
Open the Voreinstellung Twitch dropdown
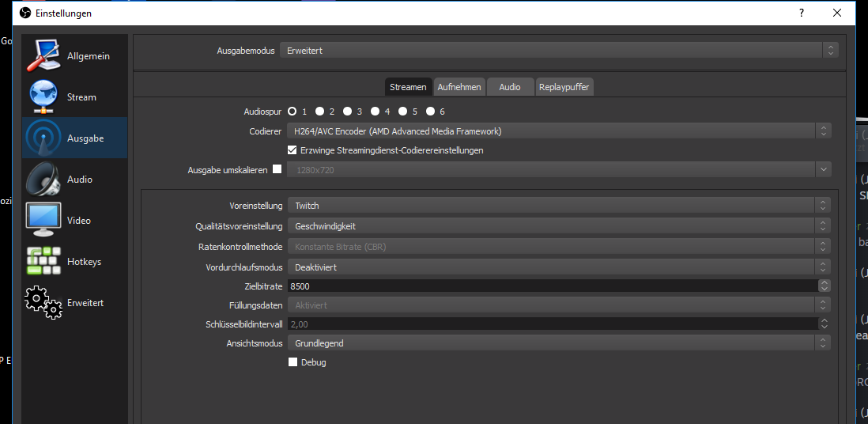(x=559, y=206)
